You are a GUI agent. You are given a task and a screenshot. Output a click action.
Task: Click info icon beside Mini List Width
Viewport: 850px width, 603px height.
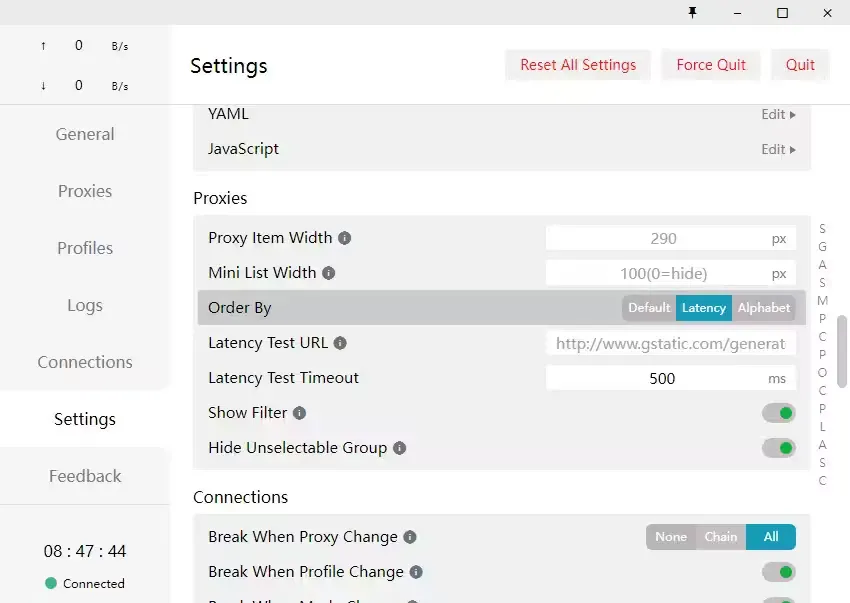[x=328, y=273]
